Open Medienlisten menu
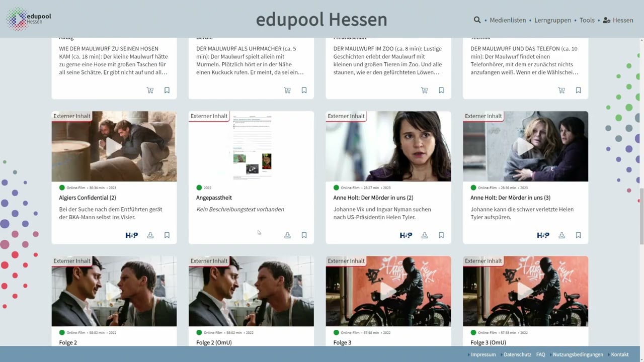 507,21
